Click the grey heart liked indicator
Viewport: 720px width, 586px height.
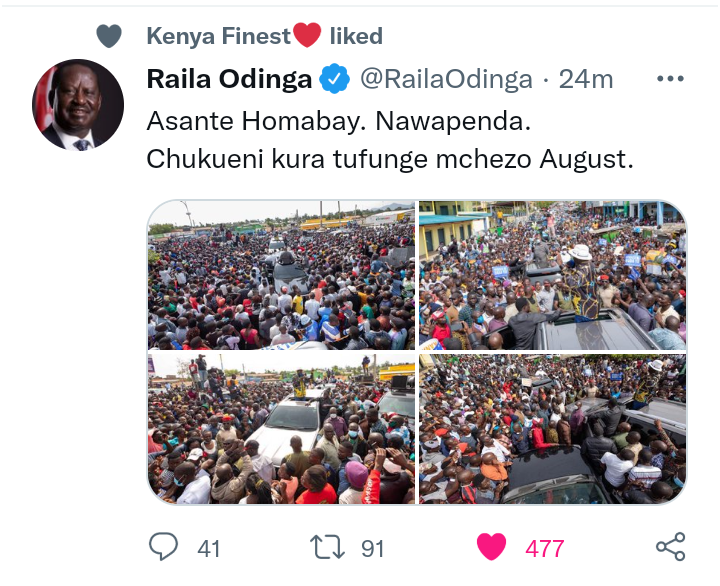(x=109, y=36)
